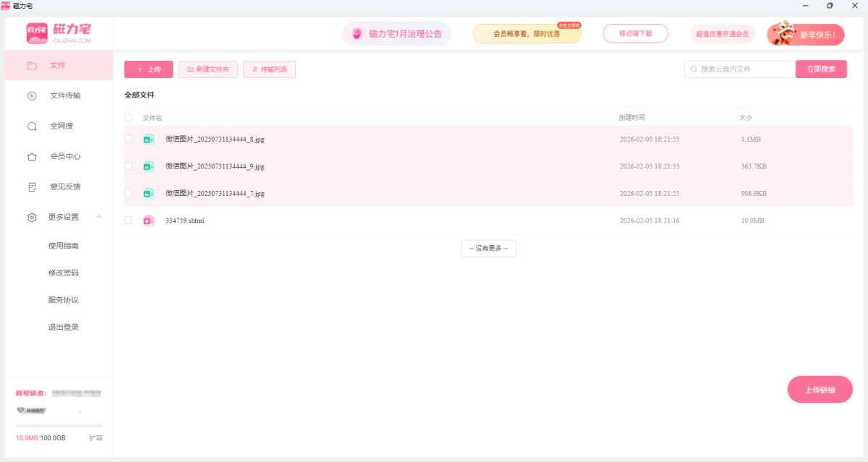The image size is (868, 462).
Task: Open 会员中心 crown icon
Action: (x=32, y=157)
